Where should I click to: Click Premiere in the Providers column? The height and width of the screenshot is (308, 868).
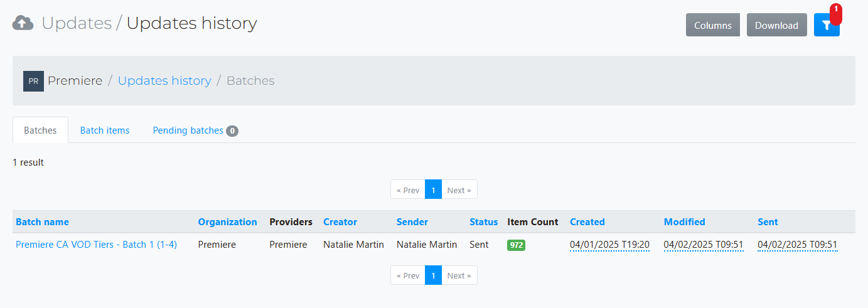(x=288, y=245)
